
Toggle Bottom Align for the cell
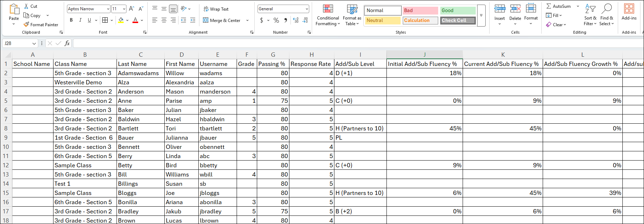point(173,9)
